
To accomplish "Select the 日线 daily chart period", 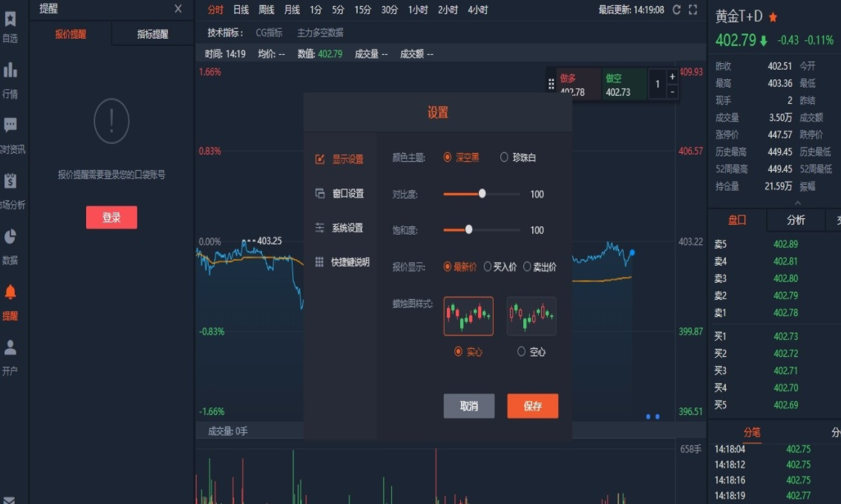I will (240, 10).
